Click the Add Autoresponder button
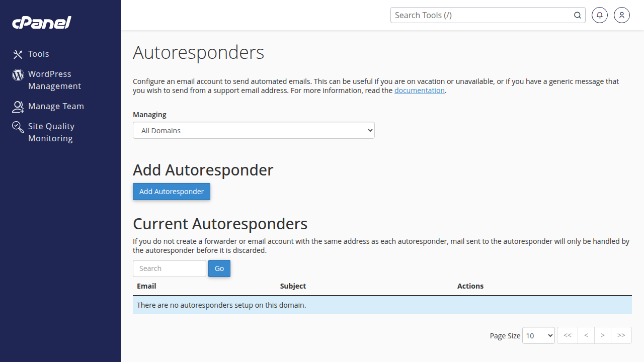Screen dimensions: 644x362 (x=172, y=192)
